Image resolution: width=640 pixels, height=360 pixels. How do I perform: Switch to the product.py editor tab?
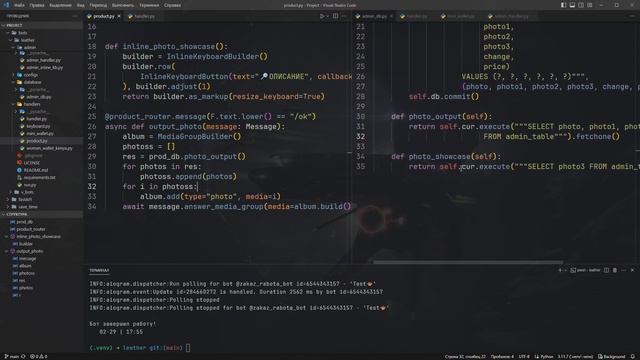(104, 16)
